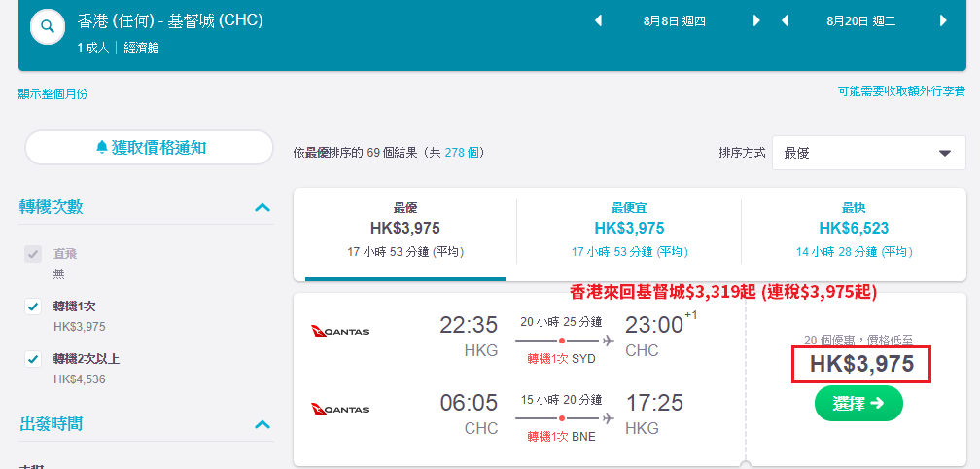This screenshot has width=980, height=469.
Task: Collapse the 出發時間 section
Action: [x=262, y=425]
